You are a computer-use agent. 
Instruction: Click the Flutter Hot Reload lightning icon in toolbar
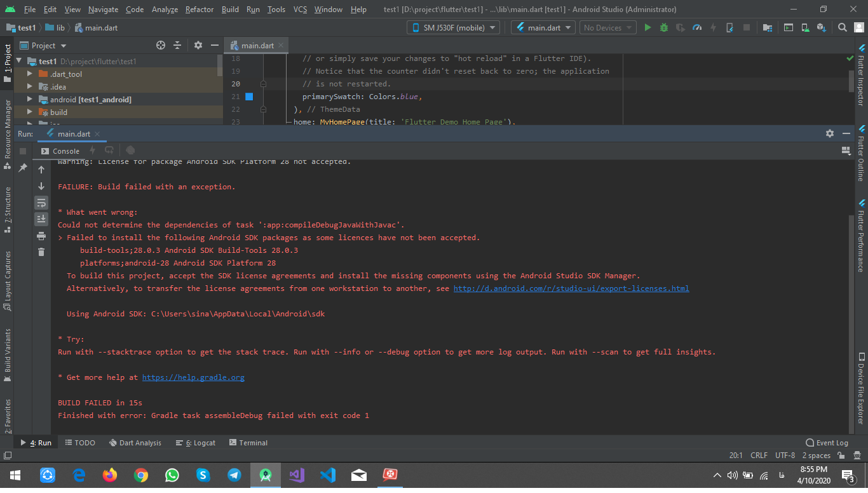(713, 27)
